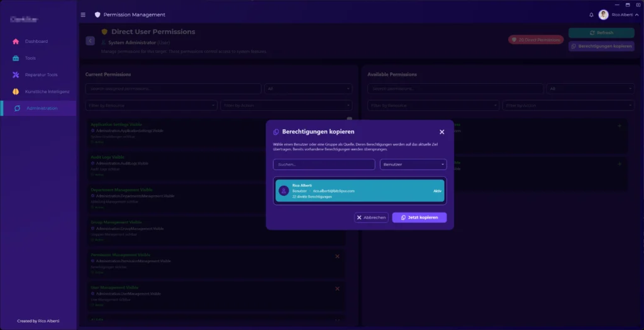The height and width of the screenshot is (330, 644).
Task: Click copy icon beside the dialog title
Action: tap(276, 132)
